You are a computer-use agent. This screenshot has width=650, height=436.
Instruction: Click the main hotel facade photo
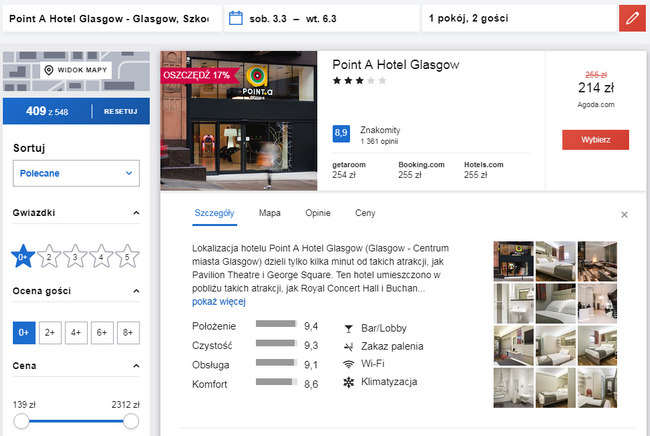[239, 121]
